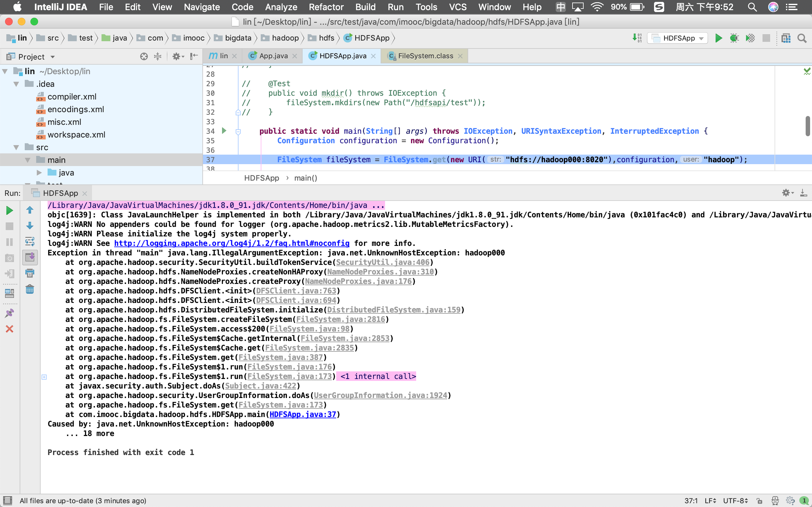Click the red X close icon in Run panel
812x507 pixels.
coord(10,329)
